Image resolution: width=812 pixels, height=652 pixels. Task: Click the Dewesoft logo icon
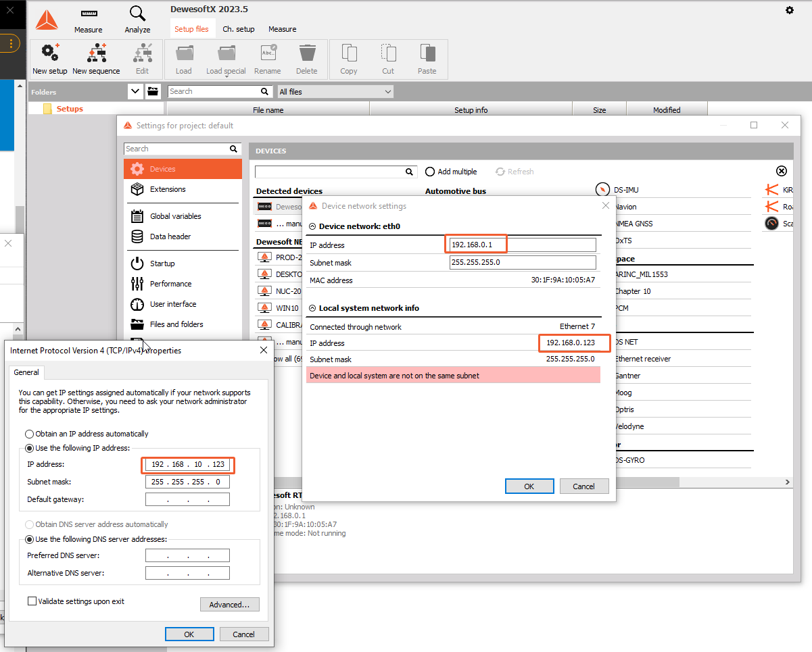pos(47,20)
